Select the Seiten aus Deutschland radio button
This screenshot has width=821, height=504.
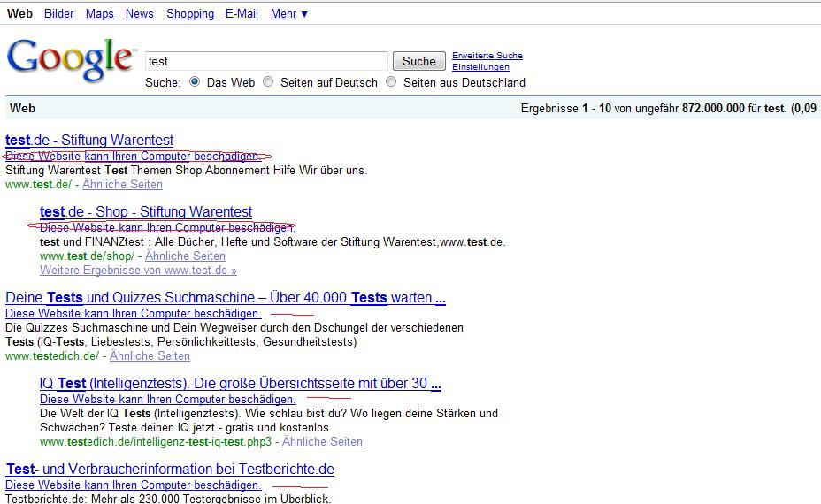pyautogui.click(x=391, y=81)
